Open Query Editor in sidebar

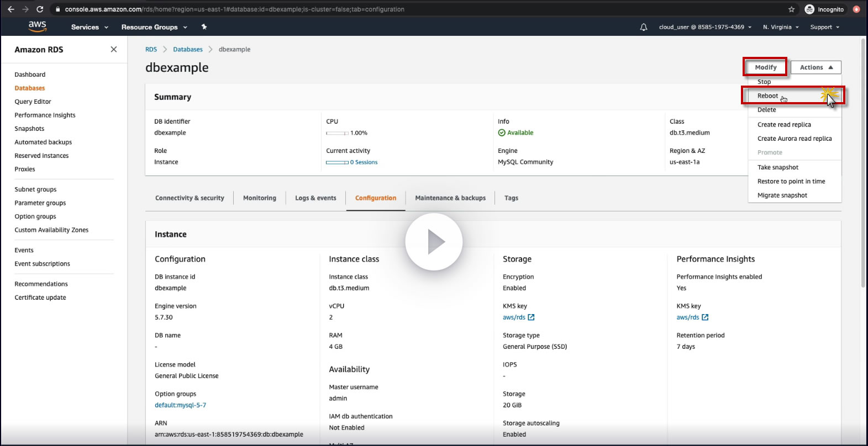tap(33, 102)
